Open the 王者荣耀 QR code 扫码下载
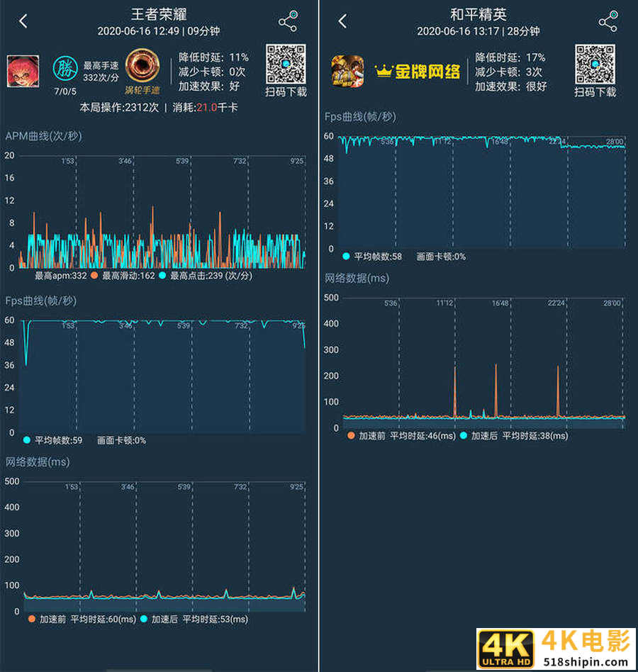This screenshot has height=672, width=638. coord(286,64)
